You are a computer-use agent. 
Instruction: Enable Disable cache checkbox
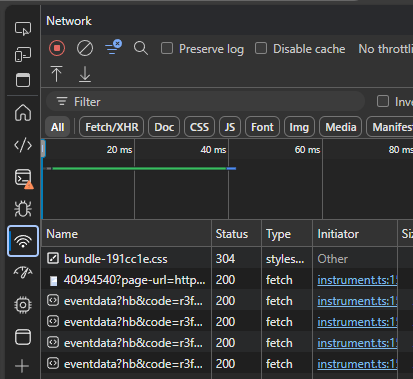tap(261, 48)
